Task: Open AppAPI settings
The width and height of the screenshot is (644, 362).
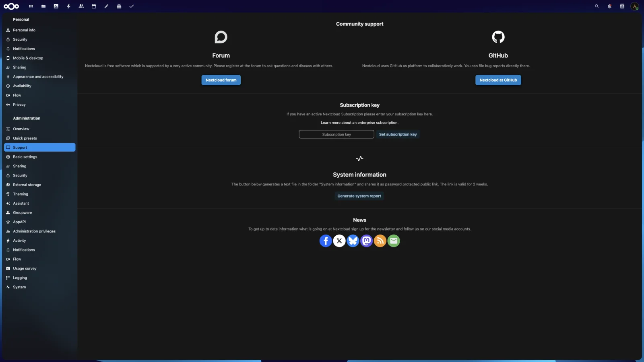Action: pos(40,222)
